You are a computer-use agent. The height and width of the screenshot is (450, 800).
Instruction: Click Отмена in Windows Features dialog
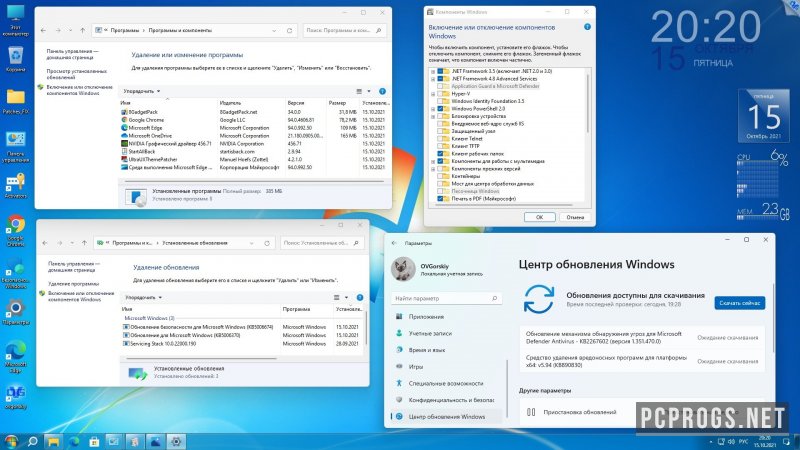(575, 217)
